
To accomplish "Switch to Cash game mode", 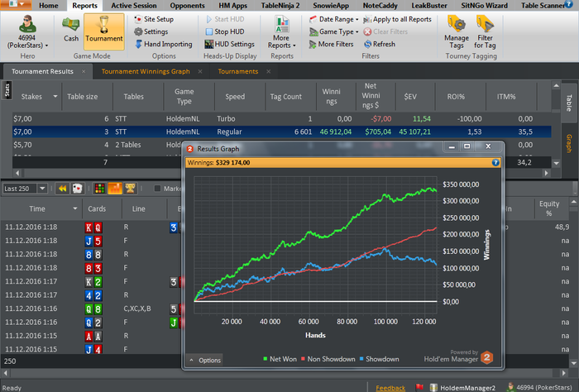I will coord(71,31).
